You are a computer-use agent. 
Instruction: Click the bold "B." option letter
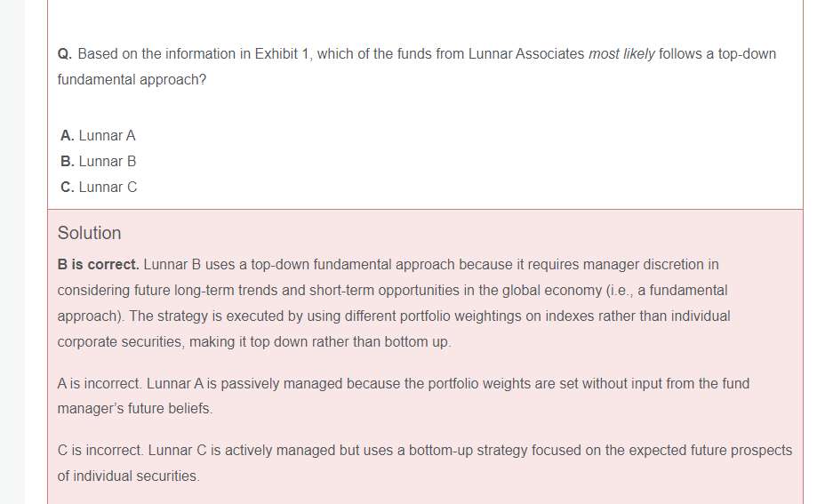click(x=68, y=162)
